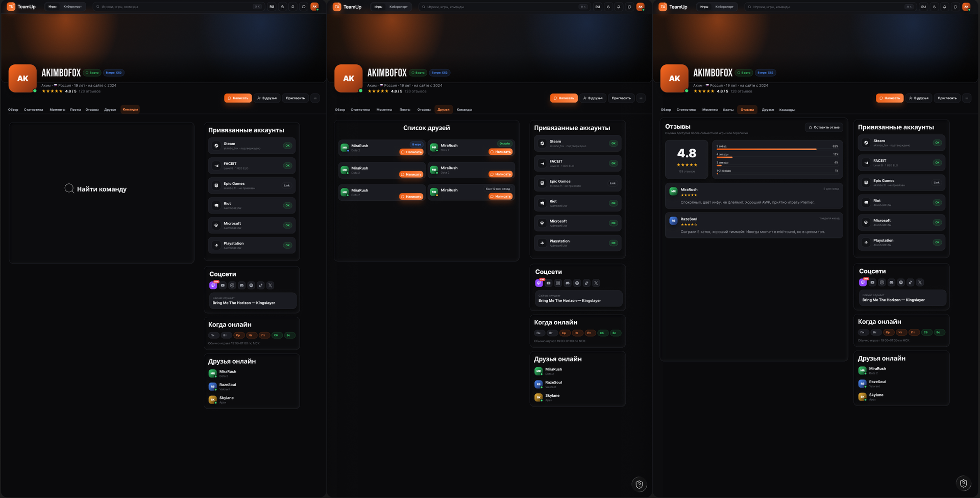The image size is (980, 498).
Task: Open the AK profile avatar menu in right panel header
Action: tap(966, 7)
